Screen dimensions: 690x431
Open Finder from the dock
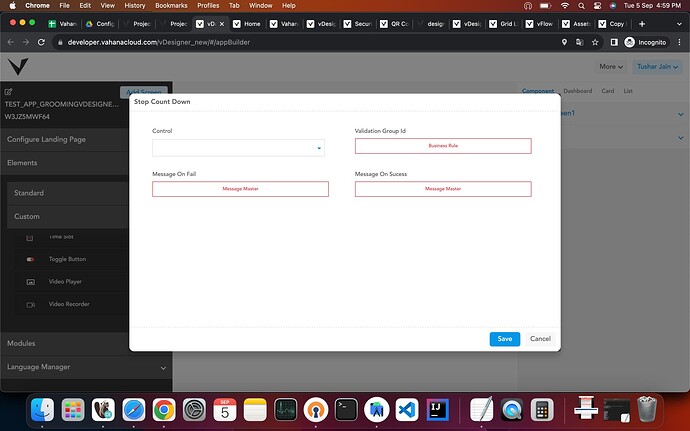[42, 410]
